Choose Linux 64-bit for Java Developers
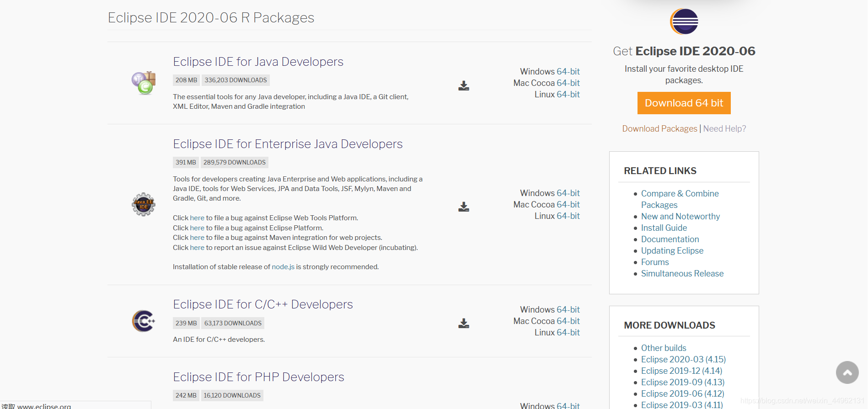868x409 pixels. (568, 95)
